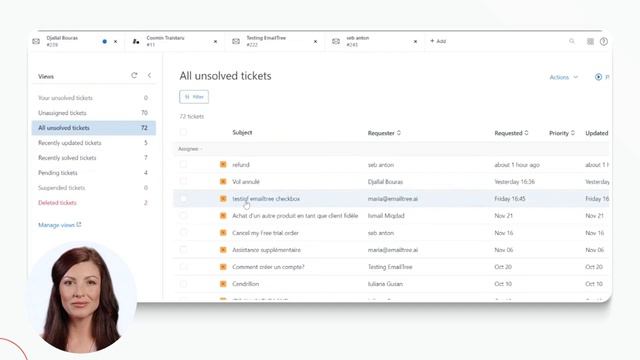Check the Comment créer un compte checkbox
Image resolution: width=640 pixels, height=360 pixels.
click(183, 267)
